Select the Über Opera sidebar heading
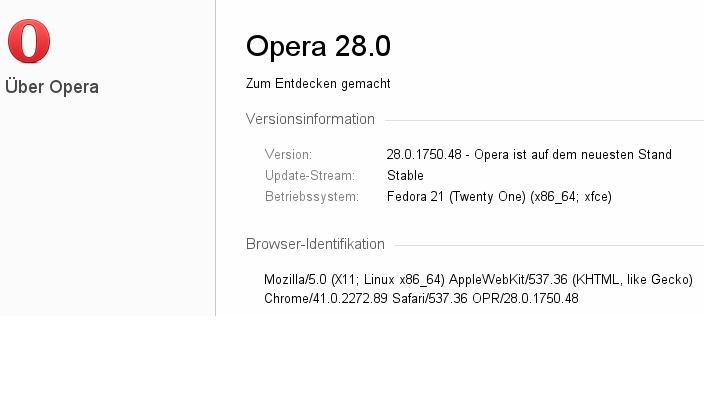Viewport: 704px width, 400px height. click(x=52, y=86)
